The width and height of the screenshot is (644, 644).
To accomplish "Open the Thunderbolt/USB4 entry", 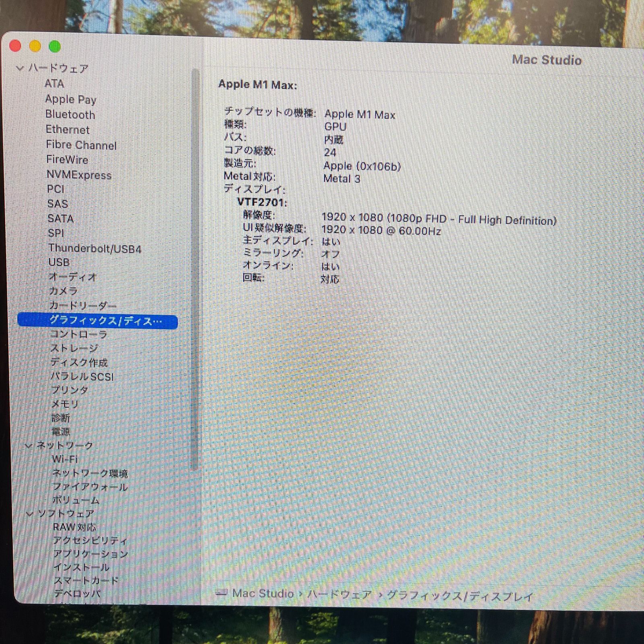I will pos(95,249).
